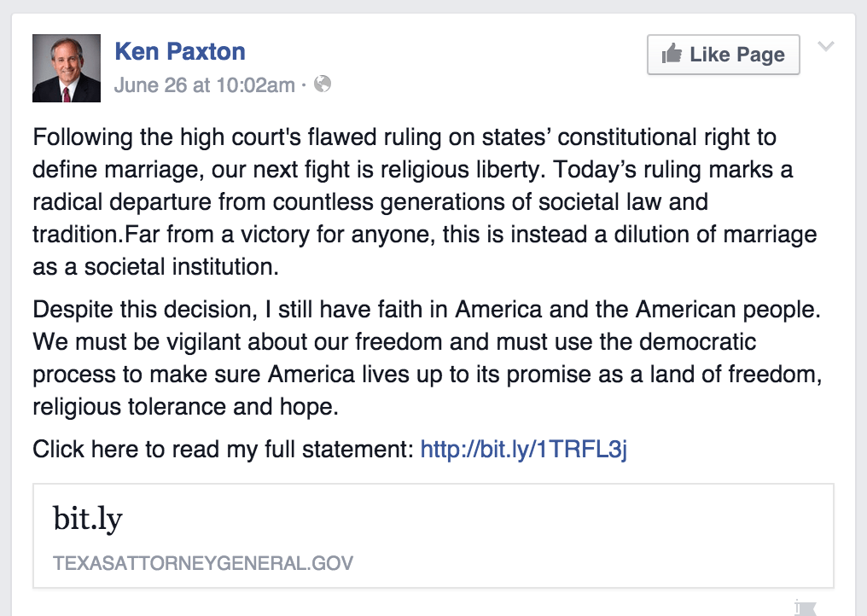Click the "Like Page" button label
Image resolution: width=867 pixels, height=616 pixels.
tap(737, 55)
